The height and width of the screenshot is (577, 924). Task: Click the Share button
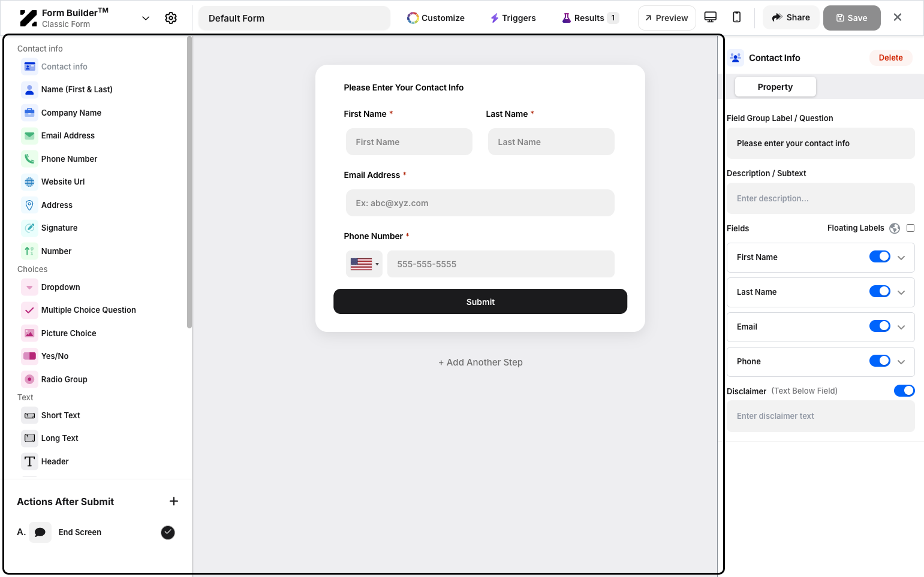tap(791, 17)
